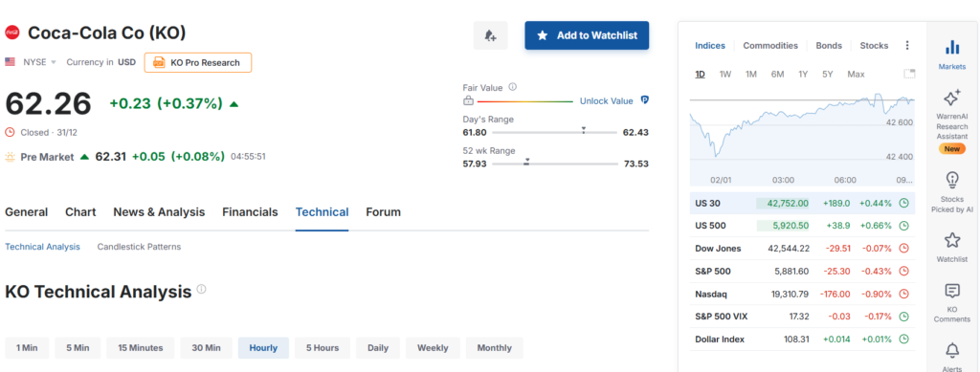980x372 pixels.
Task: Select the 30 Min timeframe
Action: coord(207,348)
